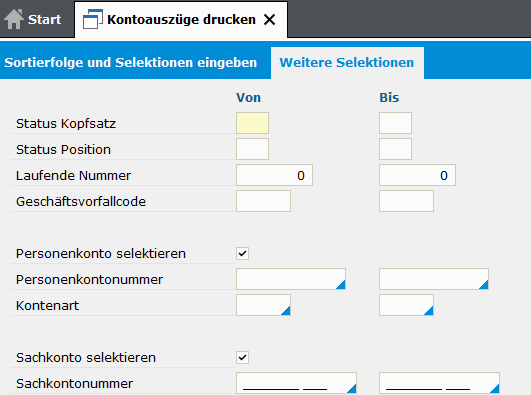Click the Status Kopfsatz Bis field
Viewport: 531px width, 395px height.
pos(395,123)
